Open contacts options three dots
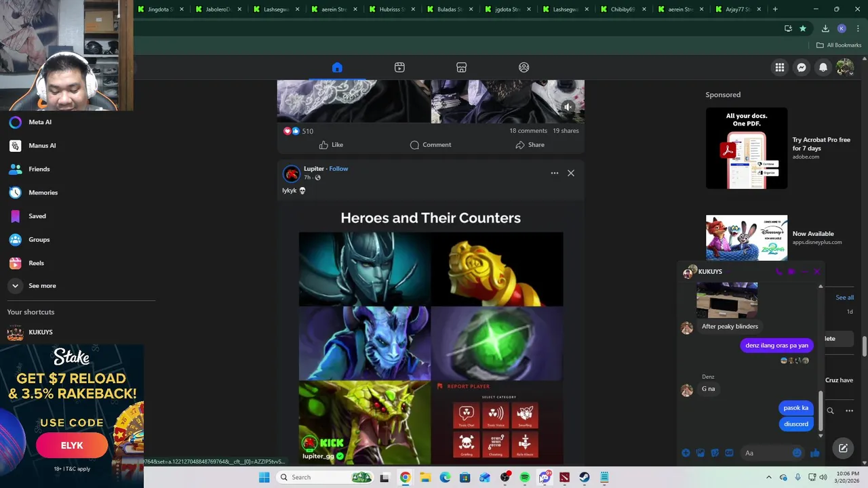868x488 pixels. point(849,411)
